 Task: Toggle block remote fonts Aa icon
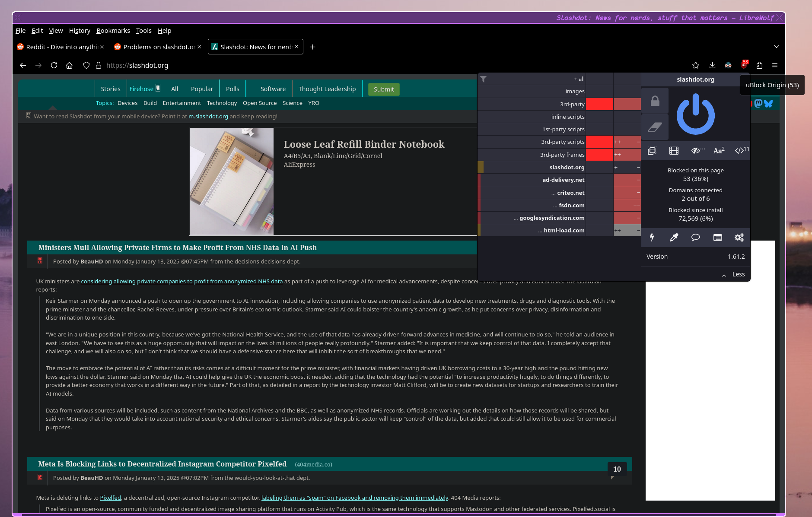pos(718,150)
